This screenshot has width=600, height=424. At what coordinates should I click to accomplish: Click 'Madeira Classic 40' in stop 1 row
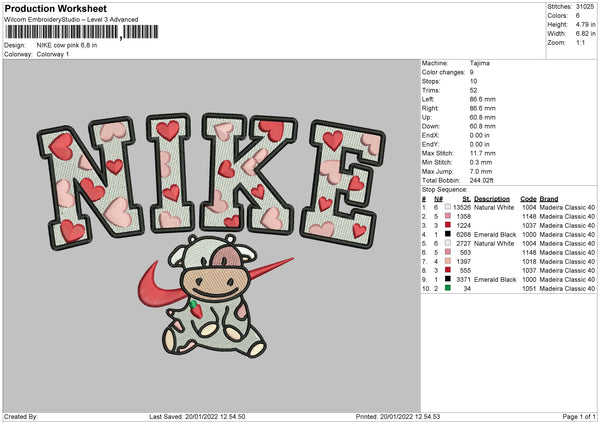click(x=567, y=207)
